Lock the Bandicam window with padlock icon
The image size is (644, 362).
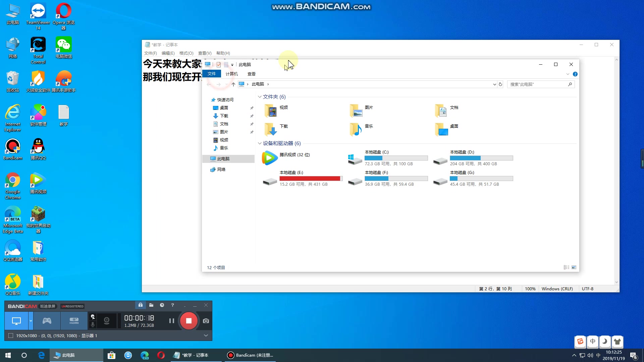(x=141, y=305)
